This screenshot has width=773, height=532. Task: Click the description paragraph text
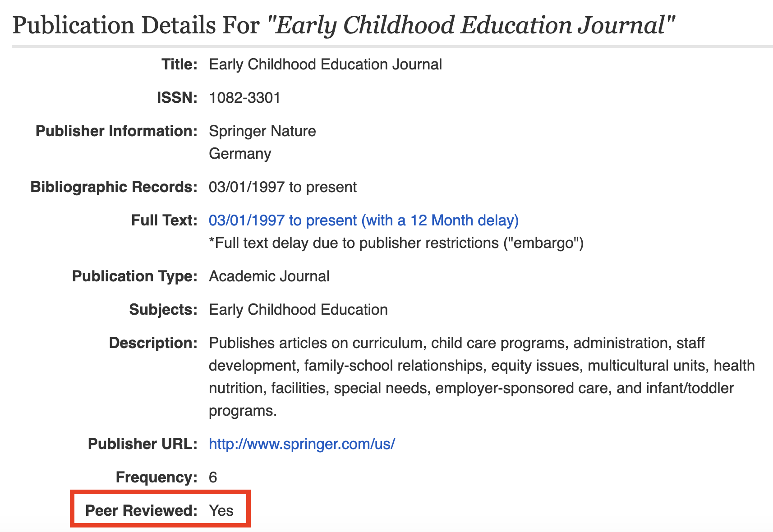pyautogui.click(x=482, y=377)
